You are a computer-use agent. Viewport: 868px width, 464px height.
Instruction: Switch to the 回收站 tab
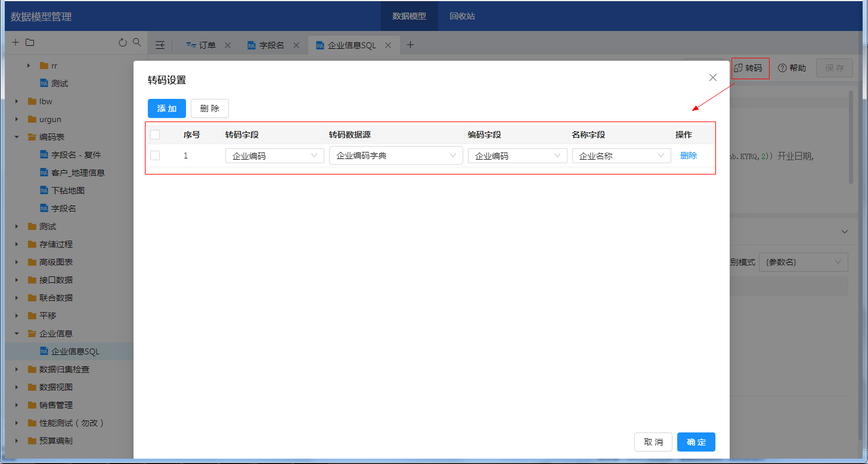(462, 16)
